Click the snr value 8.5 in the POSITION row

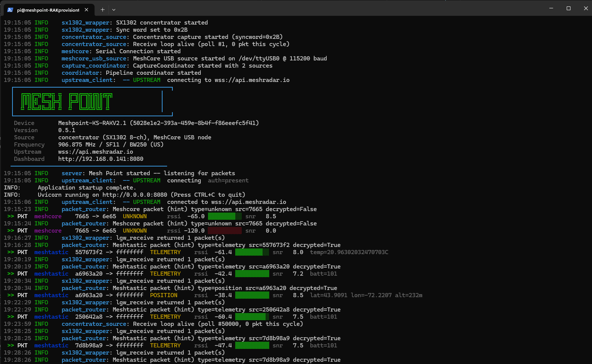click(x=298, y=295)
